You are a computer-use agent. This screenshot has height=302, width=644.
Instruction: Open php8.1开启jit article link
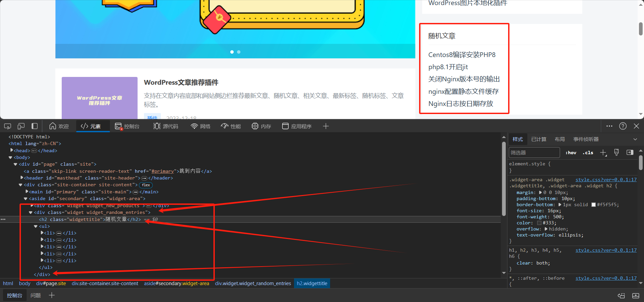click(448, 67)
